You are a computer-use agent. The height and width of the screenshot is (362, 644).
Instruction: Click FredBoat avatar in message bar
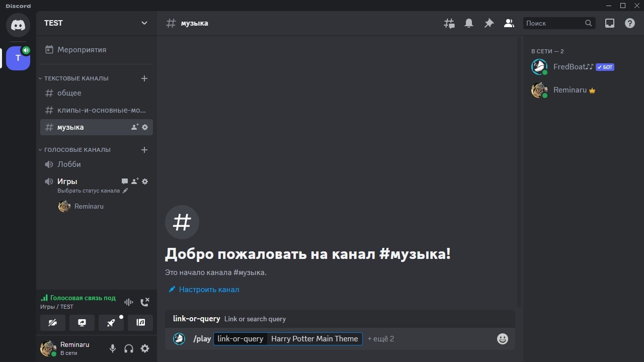point(179,339)
